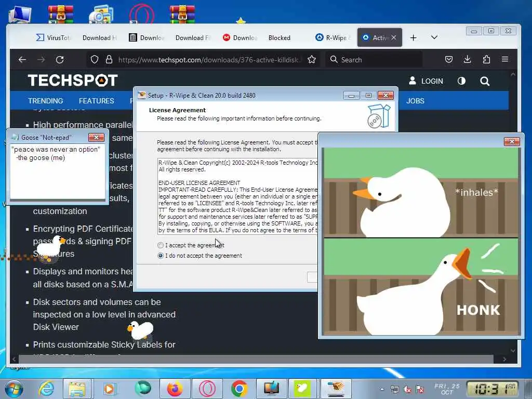Screen dimensions: 532x399
Task: Open Google Chrome from taskbar
Action: [x=239, y=389]
